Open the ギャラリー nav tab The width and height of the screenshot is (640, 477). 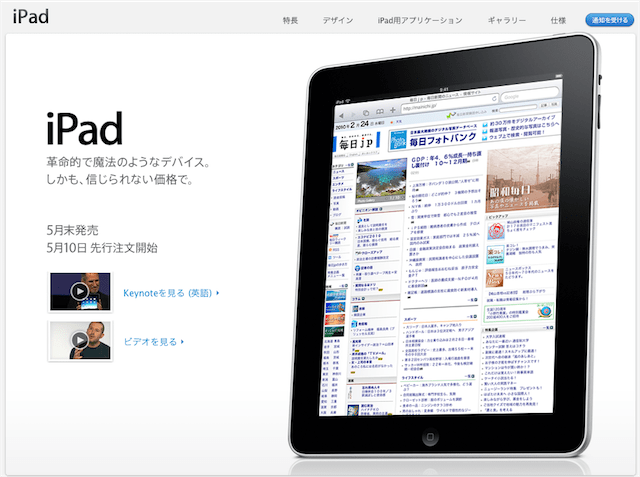507,20
